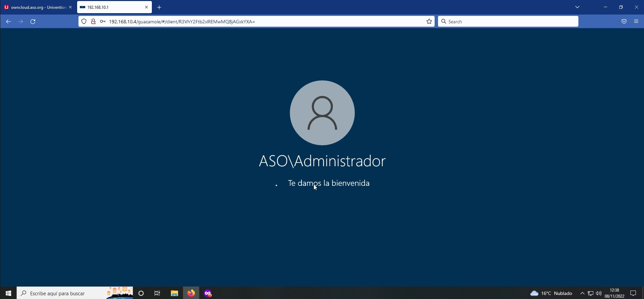Expand the list all tabs dropdown
The width and height of the screenshot is (644, 299).
point(577,7)
